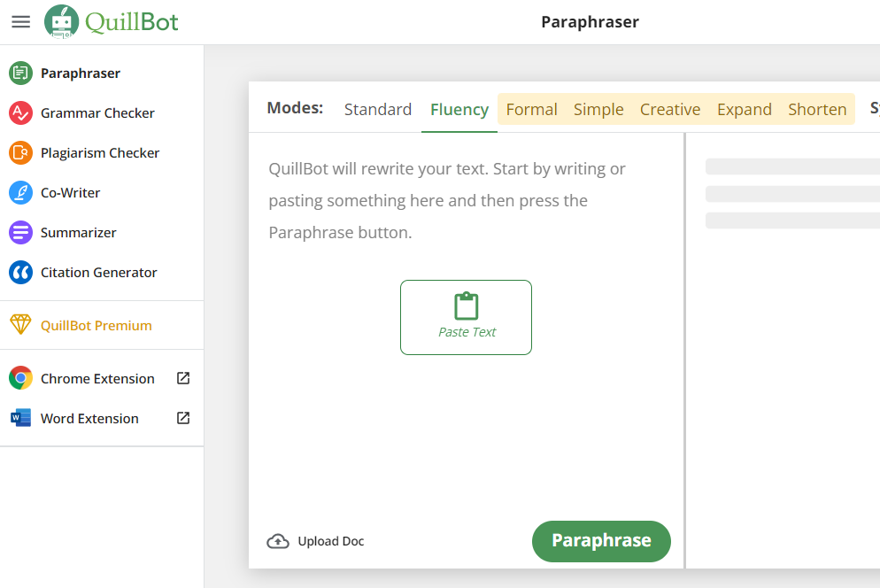Viewport: 880px width, 588px height.
Task: Click the cloud upload icon
Action: click(x=278, y=541)
